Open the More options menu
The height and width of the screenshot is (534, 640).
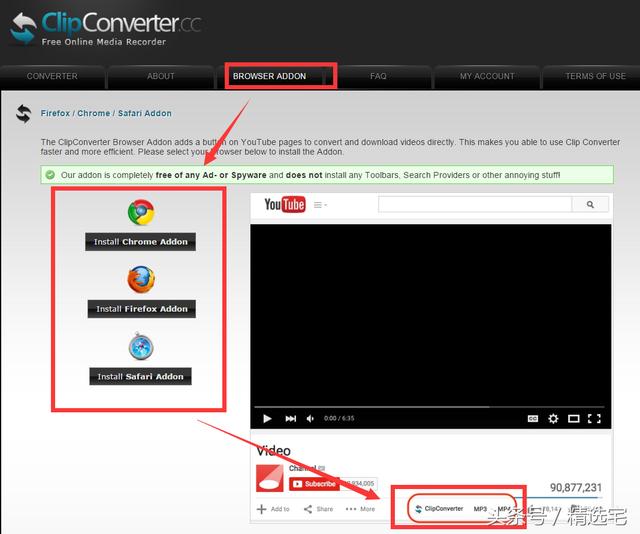coord(360,509)
